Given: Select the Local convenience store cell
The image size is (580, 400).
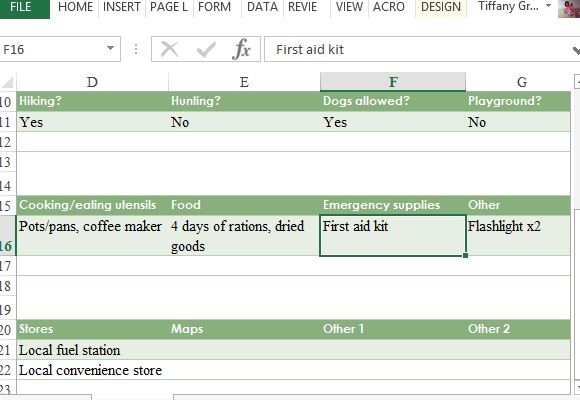Looking at the screenshot, I should pyautogui.click(x=92, y=370).
